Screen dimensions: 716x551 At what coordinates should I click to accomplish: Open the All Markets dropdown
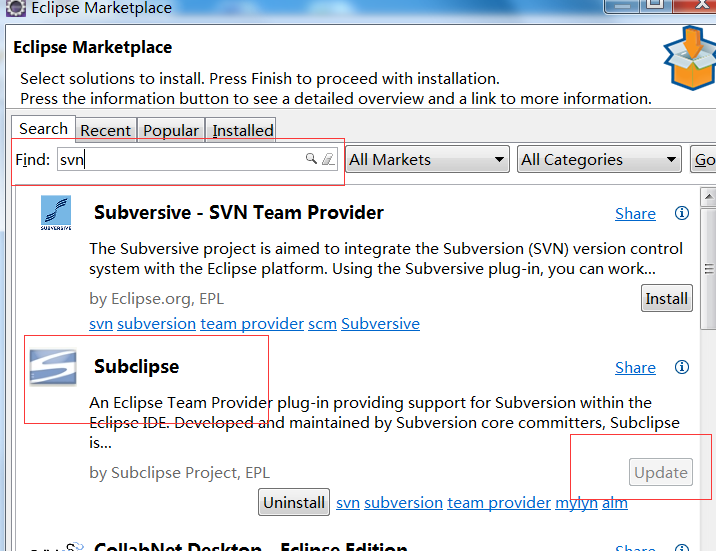click(x=427, y=159)
